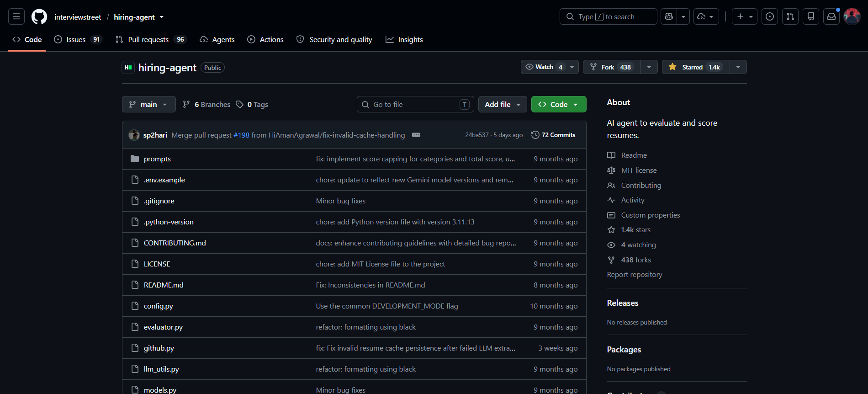Switch to the Code tab
This screenshot has height=394, width=868.
tap(27, 40)
